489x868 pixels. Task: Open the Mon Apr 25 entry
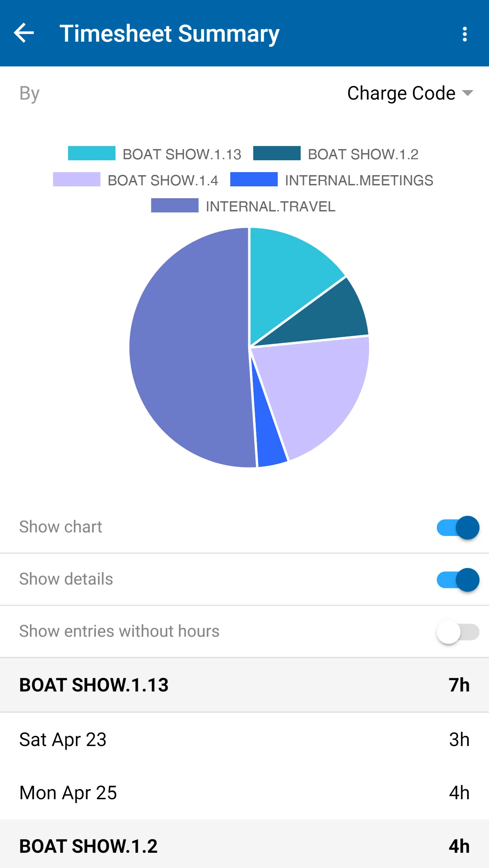point(244,793)
